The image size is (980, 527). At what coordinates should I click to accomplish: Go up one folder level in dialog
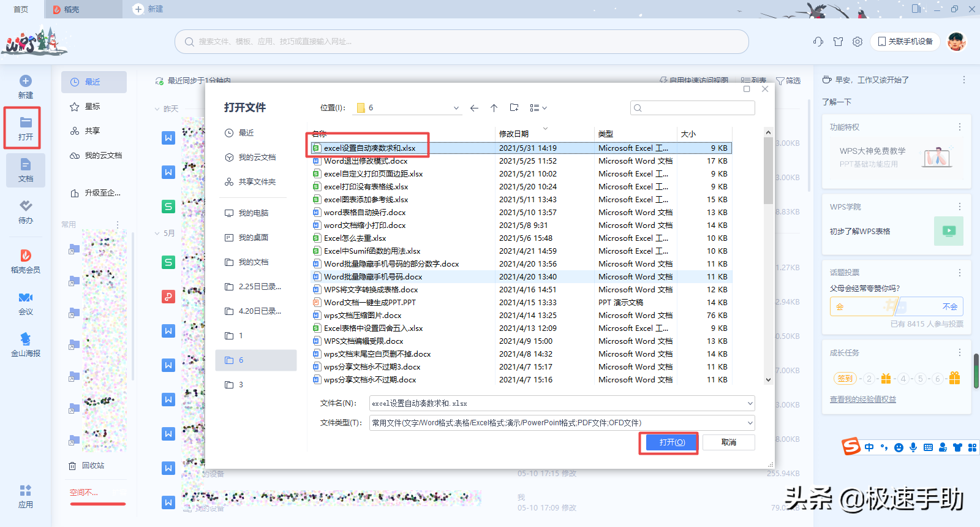[494, 108]
